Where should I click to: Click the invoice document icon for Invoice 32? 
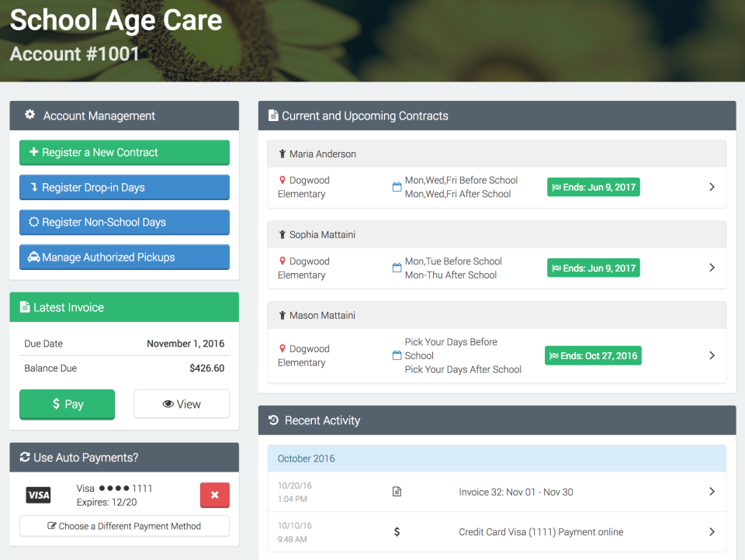(397, 492)
